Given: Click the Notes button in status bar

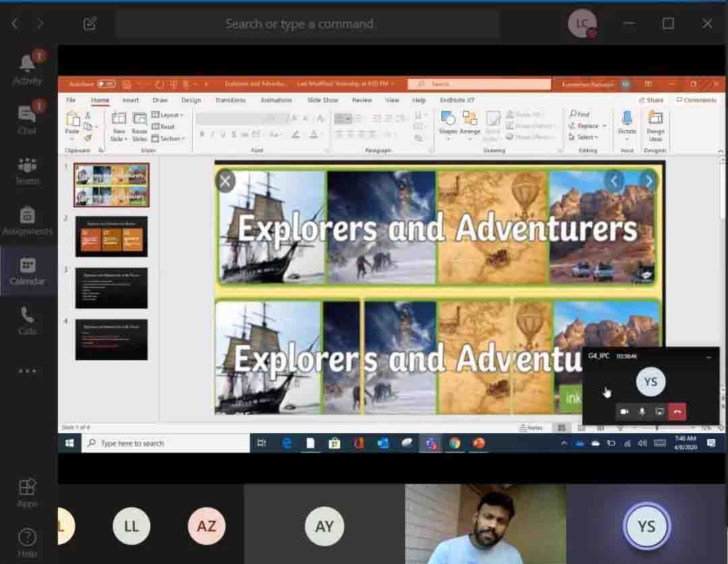Looking at the screenshot, I should pyautogui.click(x=531, y=428).
